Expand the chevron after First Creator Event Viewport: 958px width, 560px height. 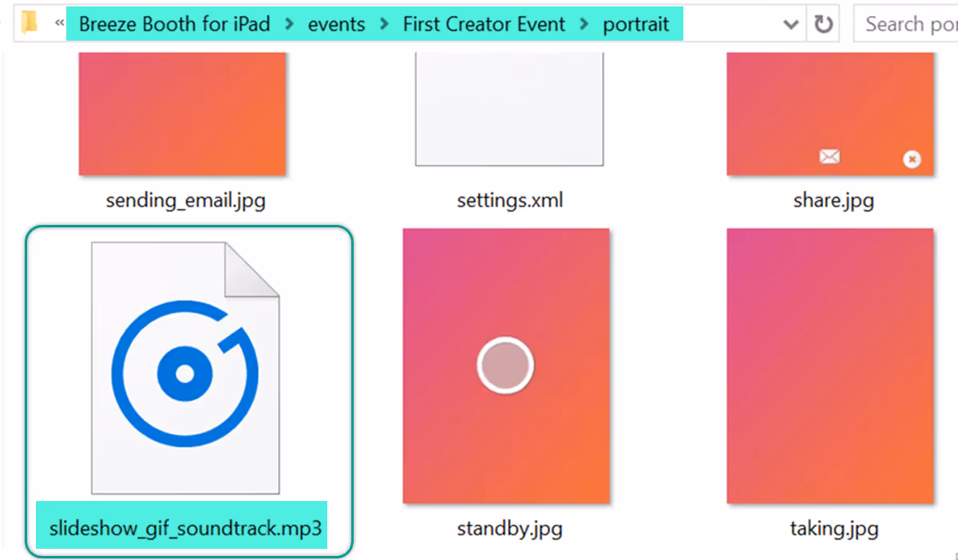(x=584, y=24)
